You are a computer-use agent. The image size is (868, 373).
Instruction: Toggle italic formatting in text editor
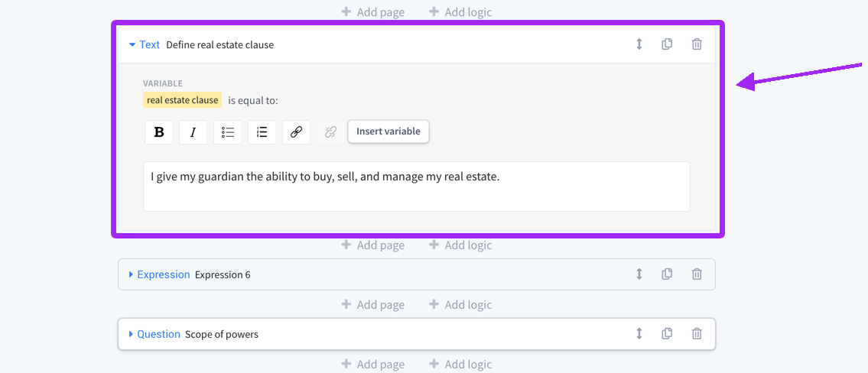click(193, 132)
